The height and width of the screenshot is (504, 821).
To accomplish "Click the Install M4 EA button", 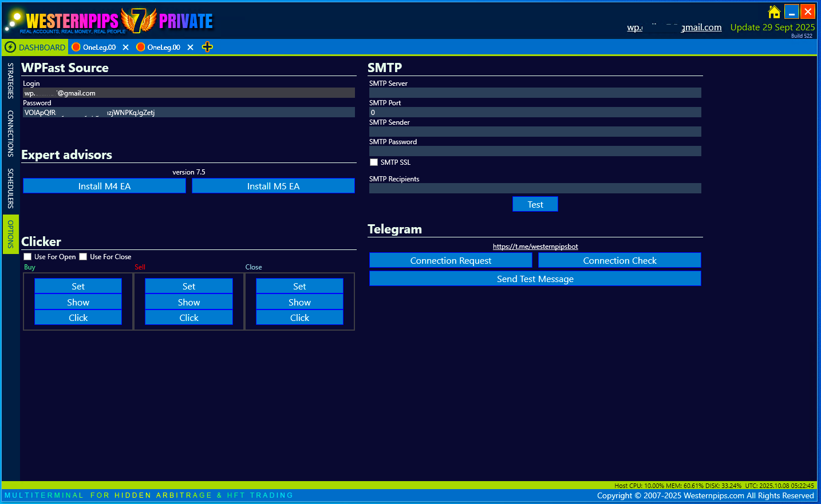I will click(x=104, y=186).
